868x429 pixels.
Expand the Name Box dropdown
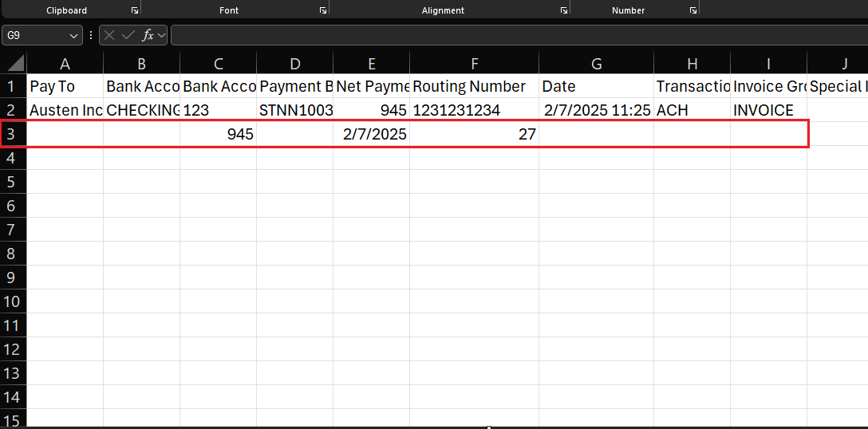[73, 35]
